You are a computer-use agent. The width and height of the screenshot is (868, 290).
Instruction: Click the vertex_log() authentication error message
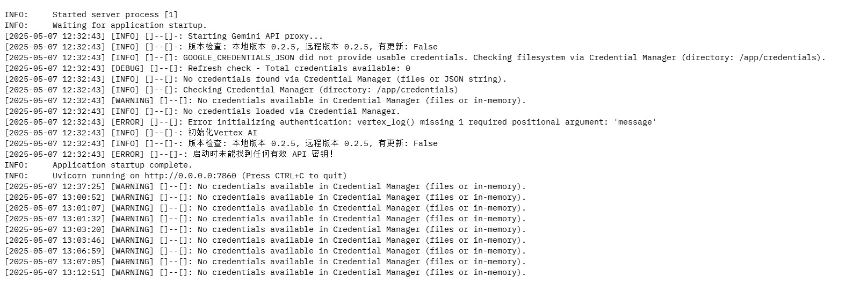pyautogui.click(x=422, y=122)
